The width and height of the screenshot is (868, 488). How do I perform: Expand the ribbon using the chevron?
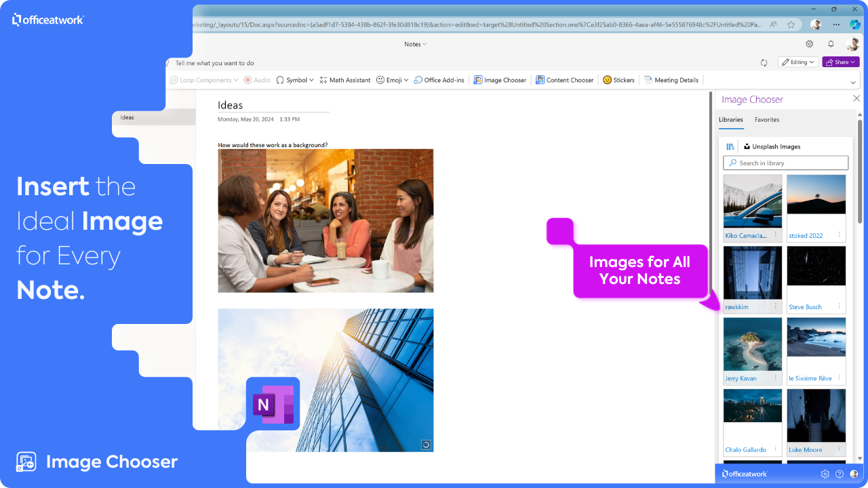853,82
